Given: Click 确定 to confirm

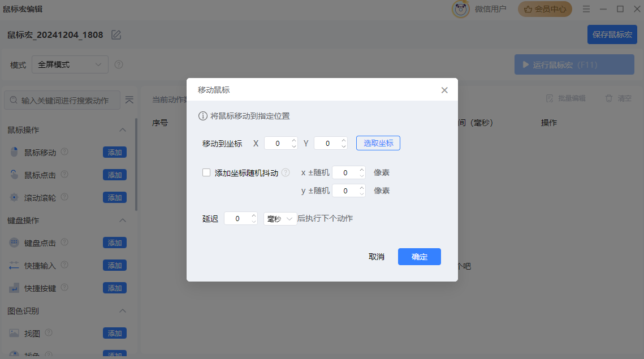Looking at the screenshot, I should click(x=420, y=257).
